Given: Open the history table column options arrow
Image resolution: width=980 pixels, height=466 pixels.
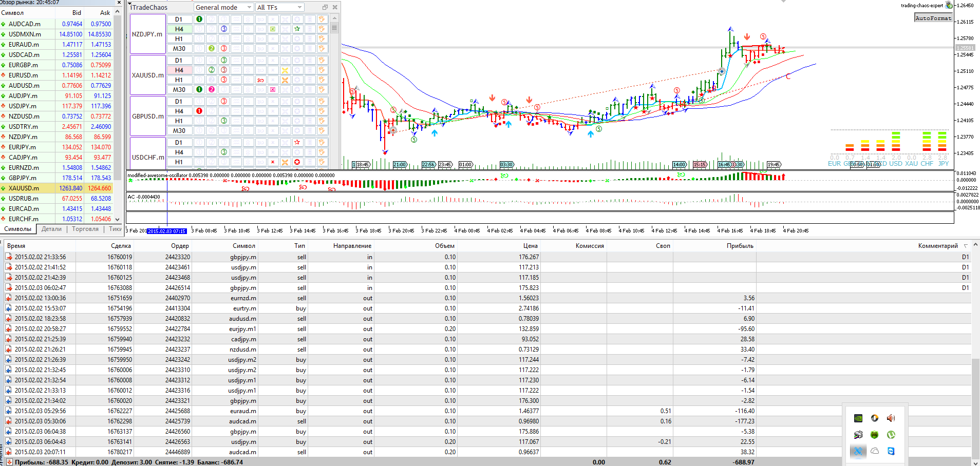Looking at the screenshot, I should pos(966,246).
